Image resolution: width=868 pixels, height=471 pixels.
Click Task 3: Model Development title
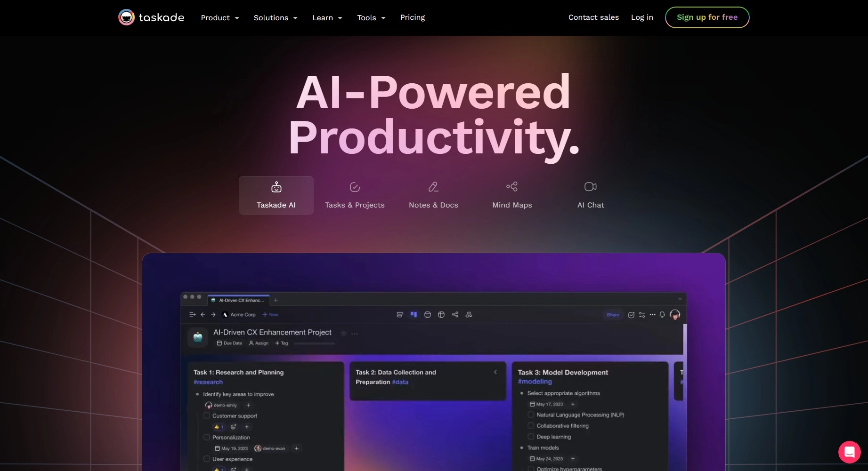563,372
